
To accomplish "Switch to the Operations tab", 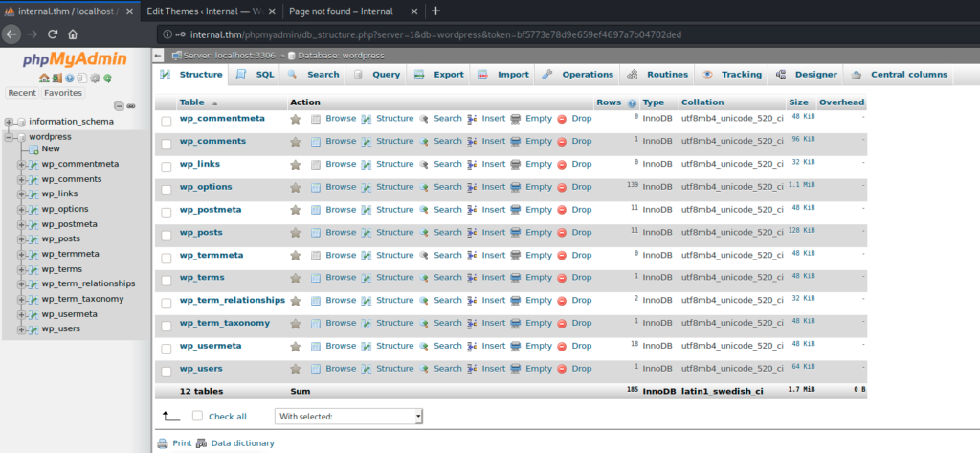I will [577, 75].
